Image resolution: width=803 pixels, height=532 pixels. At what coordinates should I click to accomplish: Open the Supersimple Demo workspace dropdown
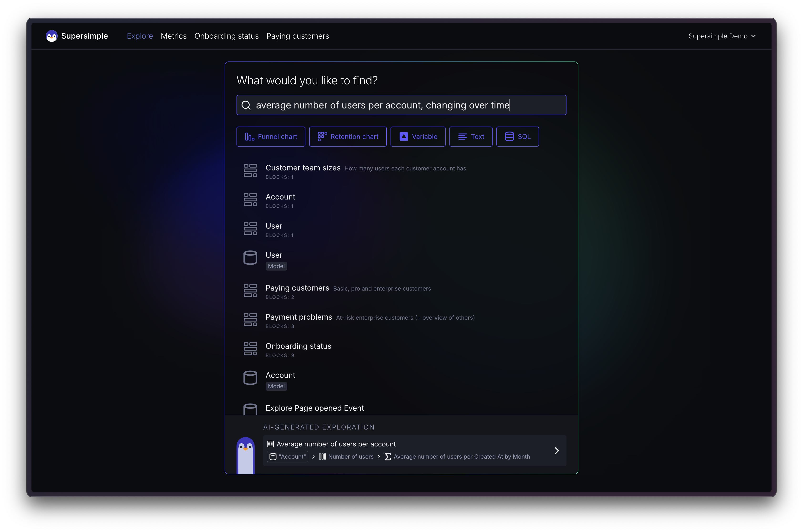721,36
